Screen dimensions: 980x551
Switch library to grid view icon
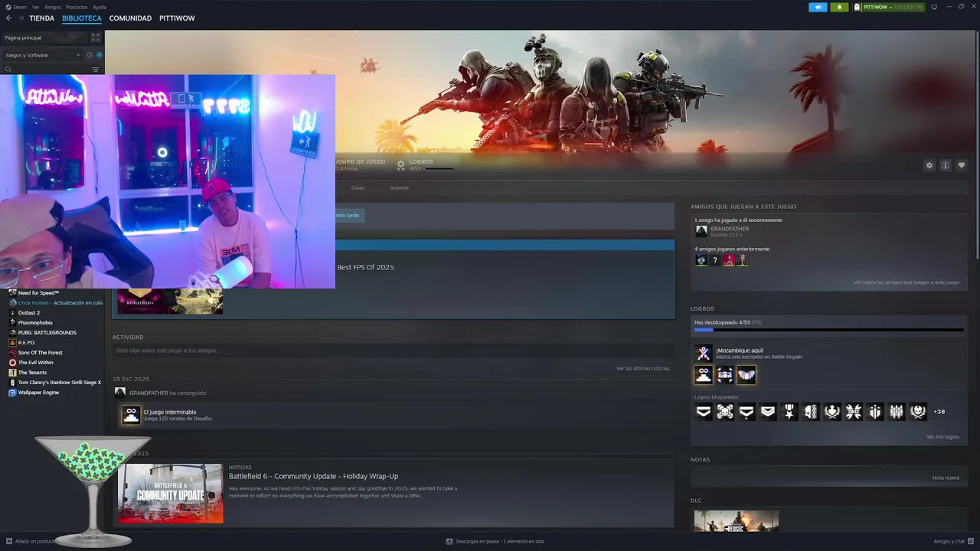pyautogui.click(x=96, y=37)
